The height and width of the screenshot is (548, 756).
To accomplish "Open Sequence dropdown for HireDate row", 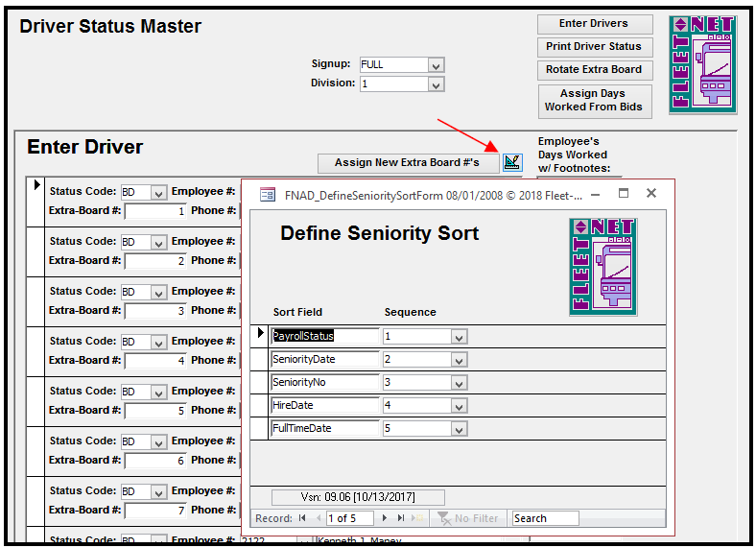I will pyautogui.click(x=459, y=406).
